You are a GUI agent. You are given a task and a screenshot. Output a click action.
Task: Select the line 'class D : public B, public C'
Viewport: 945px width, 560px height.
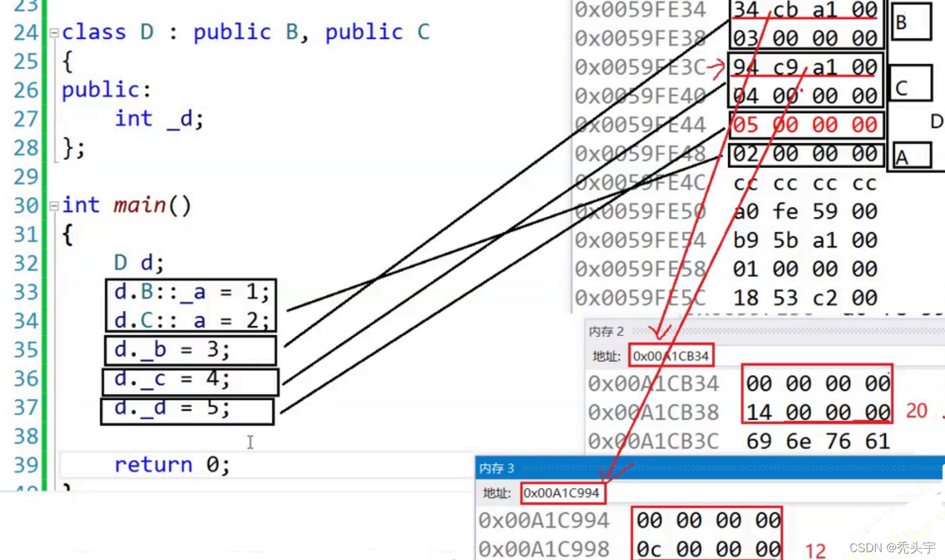pyautogui.click(x=246, y=32)
